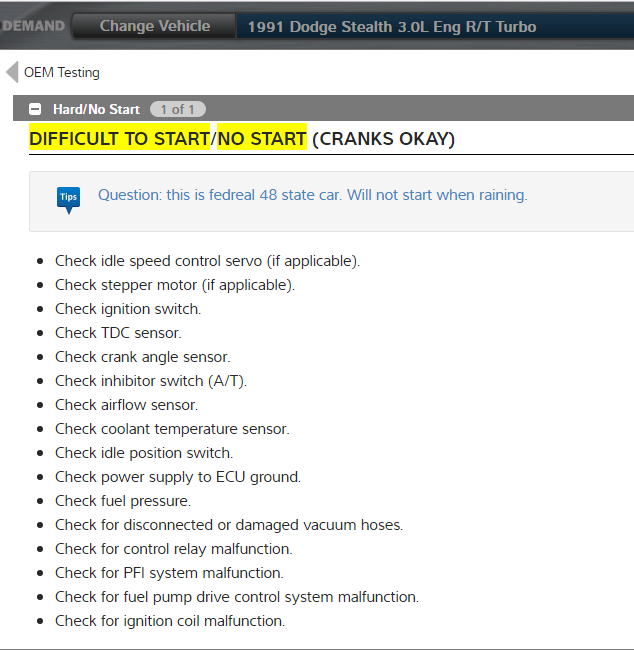
Task: Open the OEM Testing back link
Action: [x=61, y=72]
